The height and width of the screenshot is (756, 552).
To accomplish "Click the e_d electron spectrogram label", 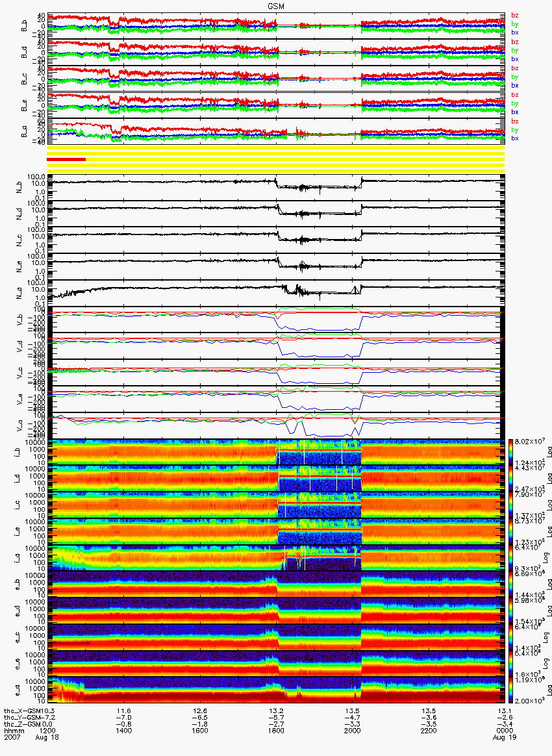I will [18, 611].
